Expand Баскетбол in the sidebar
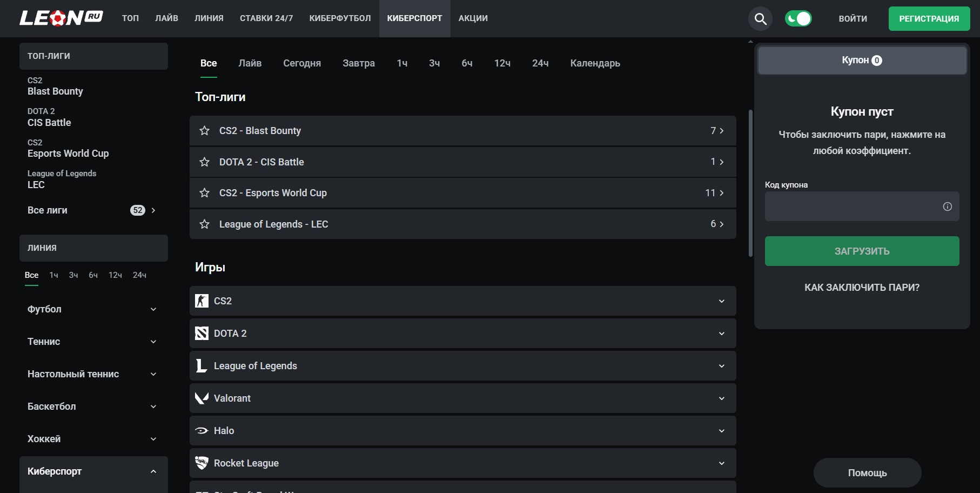Viewport: 980px width, 493px height. coord(93,407)
